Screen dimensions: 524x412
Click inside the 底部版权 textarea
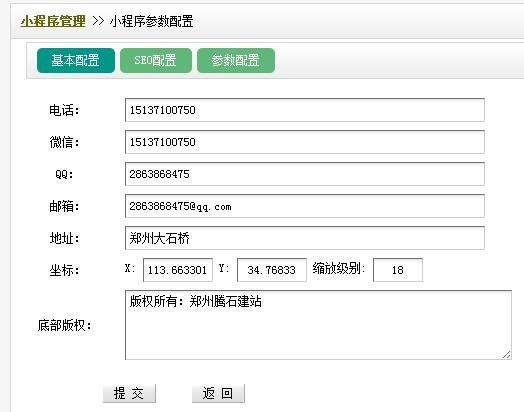(x=318, y=325)
